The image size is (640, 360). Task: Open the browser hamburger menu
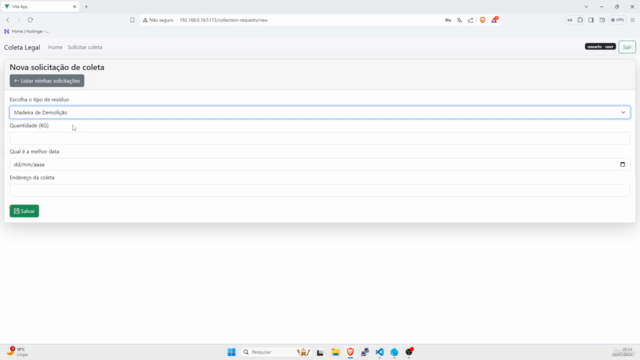pos(633,20)
